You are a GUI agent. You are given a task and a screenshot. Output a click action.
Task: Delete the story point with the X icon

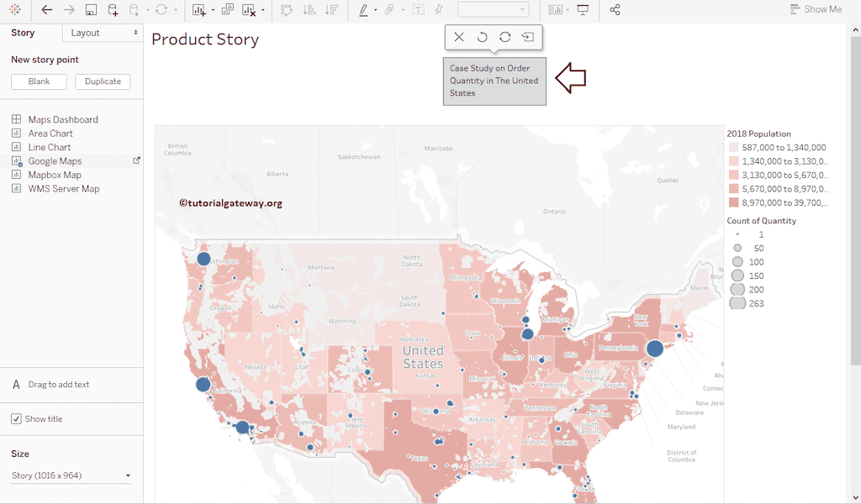458,37
